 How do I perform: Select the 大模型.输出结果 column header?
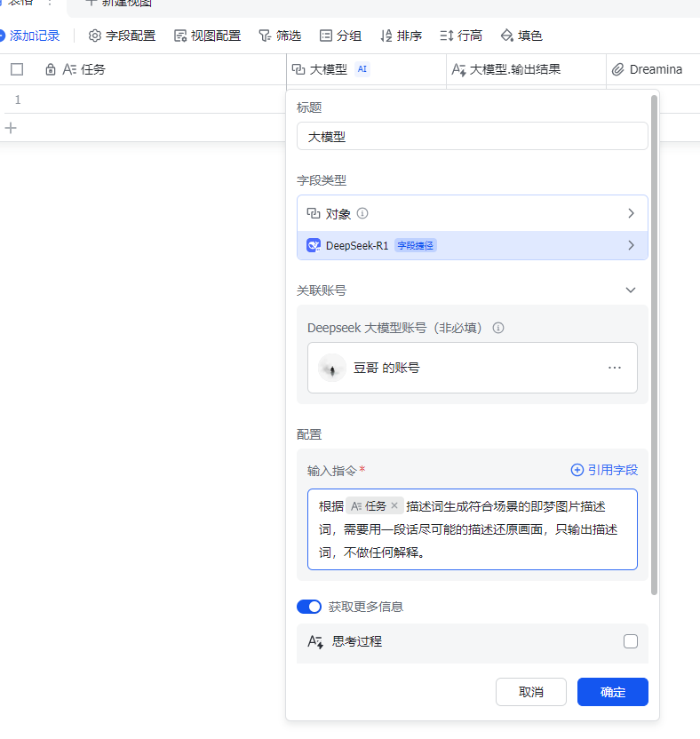[526, 70]
